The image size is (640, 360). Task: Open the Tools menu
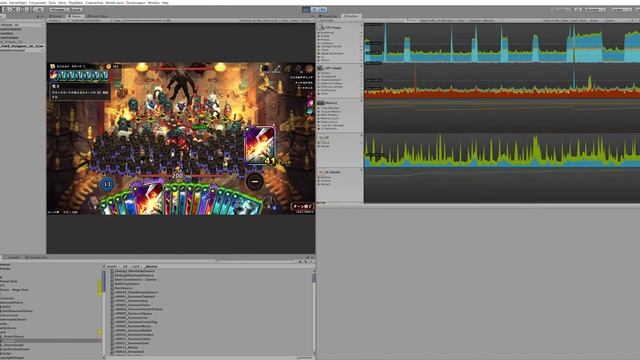tap(52, 2)
